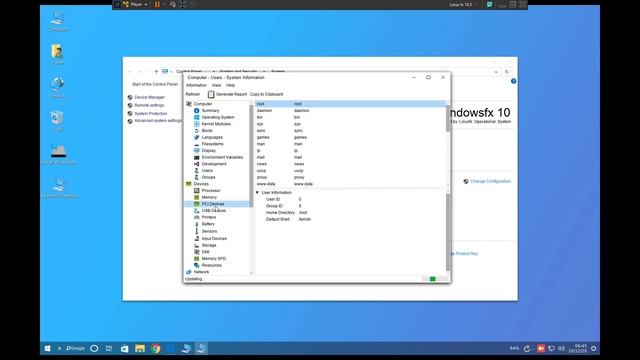Screen dimensions: 640x360
Task: Select the Kernel Modules icon entry
Action: click(x=196, y=124)
